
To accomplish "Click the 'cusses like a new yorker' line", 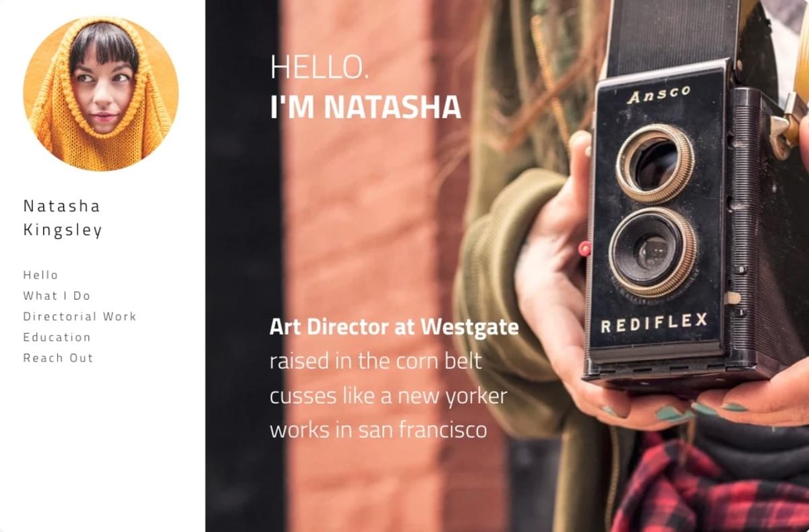I will point(388,395).
